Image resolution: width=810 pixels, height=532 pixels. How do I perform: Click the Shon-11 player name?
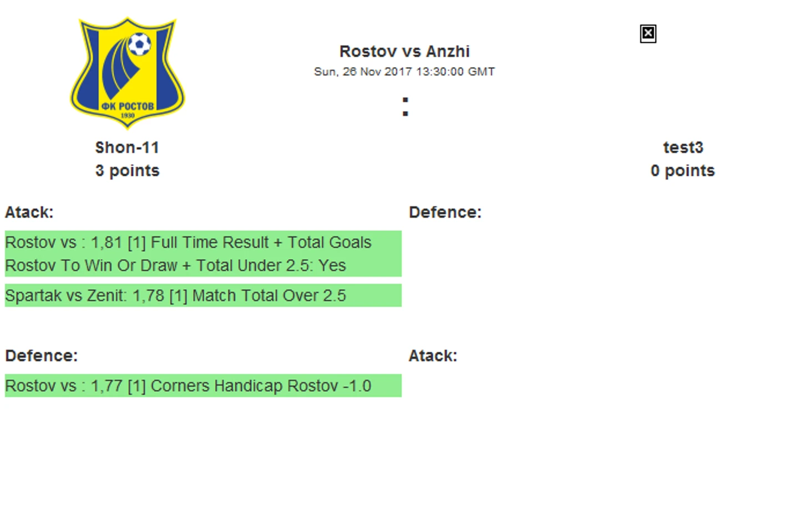point(127,148)
